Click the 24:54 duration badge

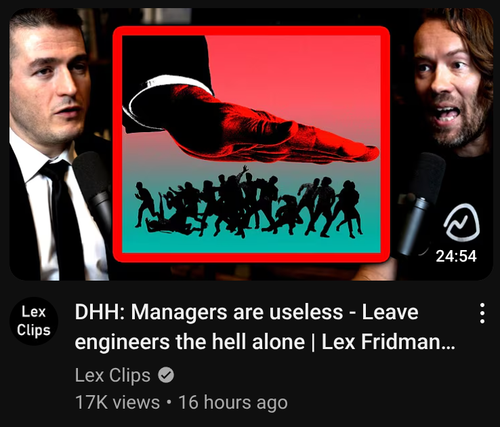click(x=456, y=256)
